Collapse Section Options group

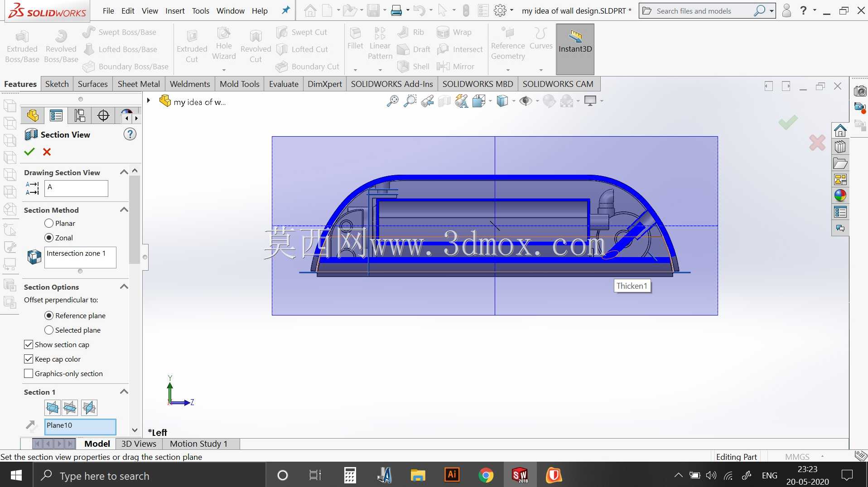[124, 286]
